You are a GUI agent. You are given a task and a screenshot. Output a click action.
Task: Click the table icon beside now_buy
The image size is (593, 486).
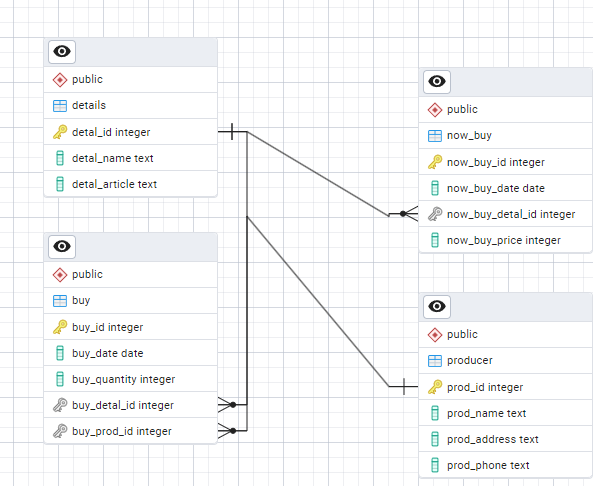[x=435, y=136]
